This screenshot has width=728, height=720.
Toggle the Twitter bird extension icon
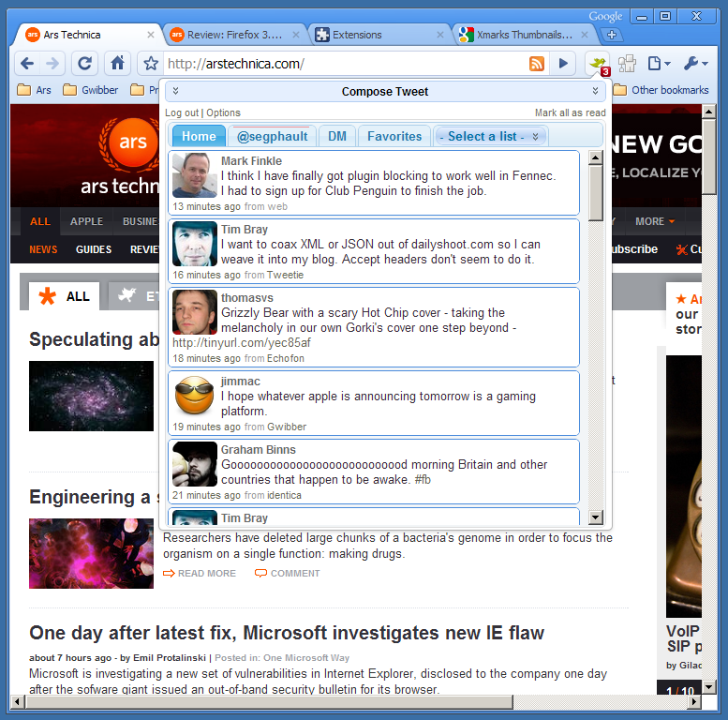click(x=598, y=64)
